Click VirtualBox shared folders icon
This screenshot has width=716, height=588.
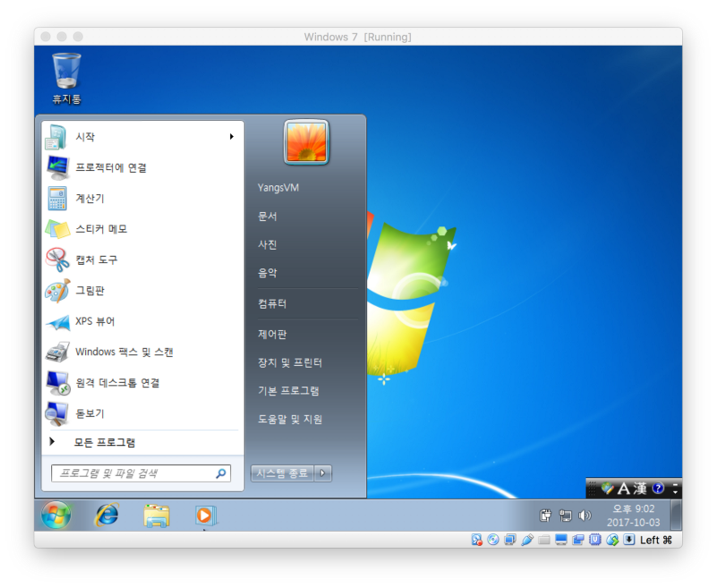point(544,540)
